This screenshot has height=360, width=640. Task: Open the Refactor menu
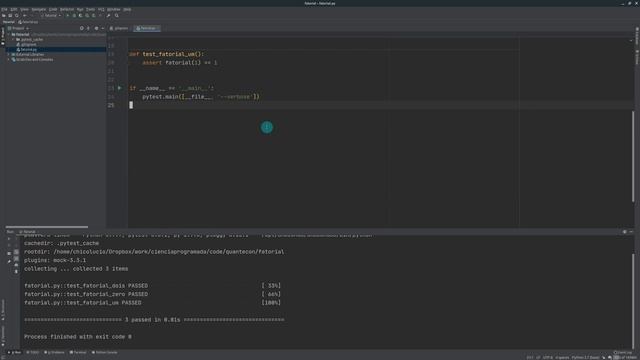click(67, 9)
